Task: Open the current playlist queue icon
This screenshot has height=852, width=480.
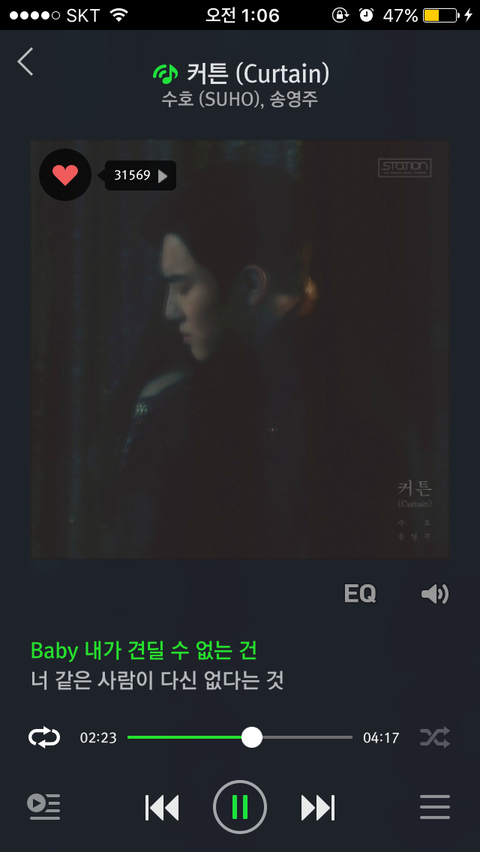Action: 44,807
